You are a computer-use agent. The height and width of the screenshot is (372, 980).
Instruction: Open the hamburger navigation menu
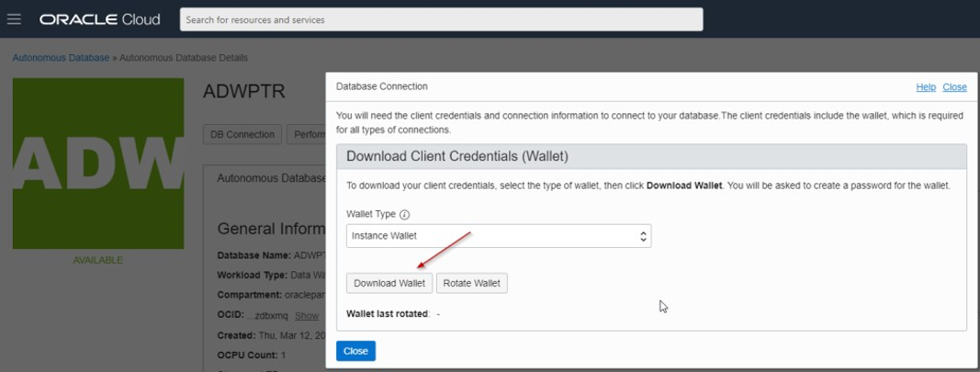(x=14, y=19)
